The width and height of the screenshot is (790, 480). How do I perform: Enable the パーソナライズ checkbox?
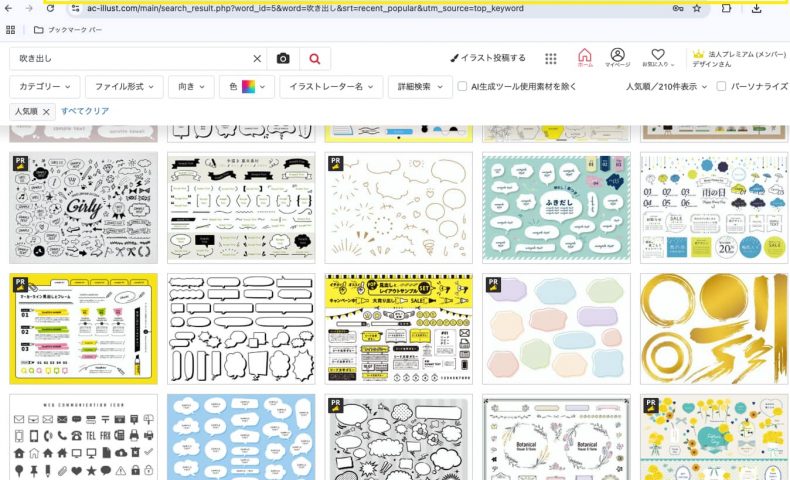click(x=721, y=86)
